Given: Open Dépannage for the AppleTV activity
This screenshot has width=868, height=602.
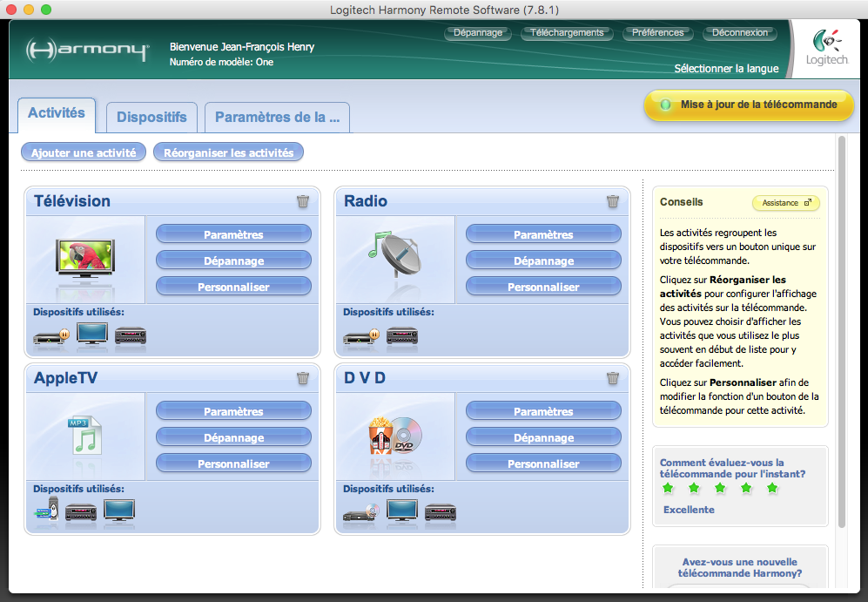Looking at the screenshot, I should [233, 437].
